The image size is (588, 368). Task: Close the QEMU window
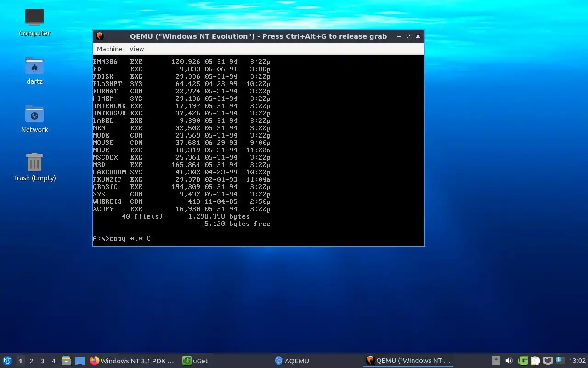tap(418, 36)
